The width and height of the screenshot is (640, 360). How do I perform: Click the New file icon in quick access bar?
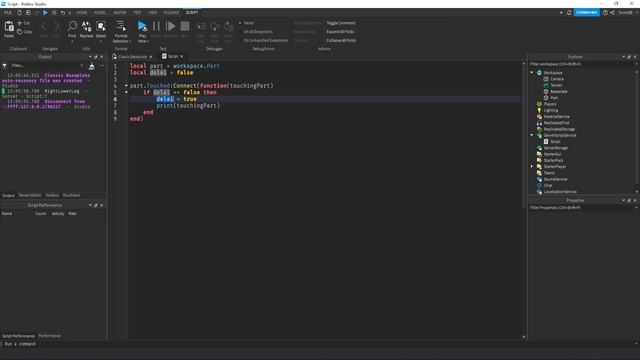pos(19,13)
